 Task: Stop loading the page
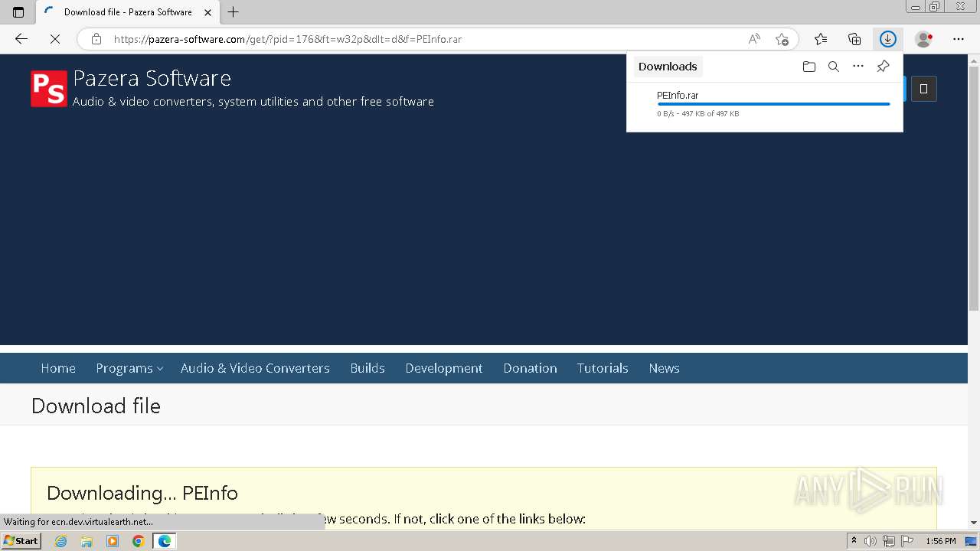tap(55, 39)
